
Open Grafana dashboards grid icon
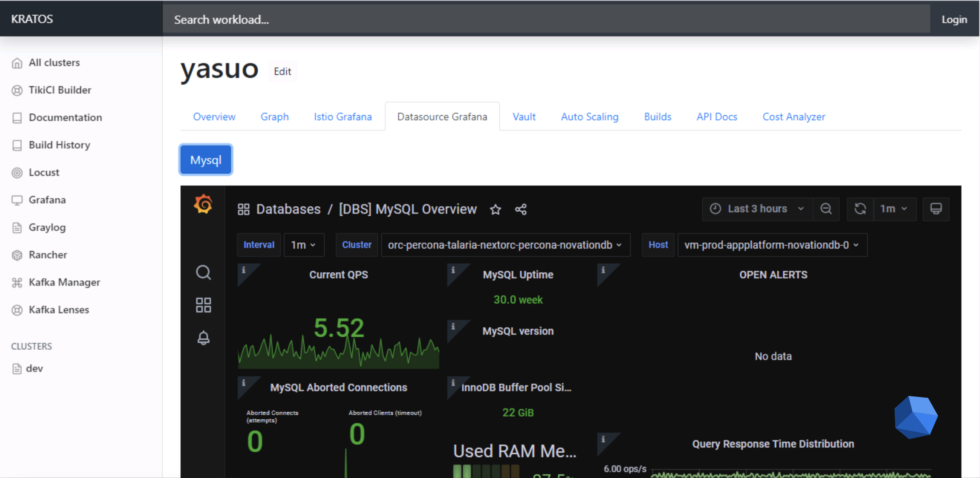(203, 305)
